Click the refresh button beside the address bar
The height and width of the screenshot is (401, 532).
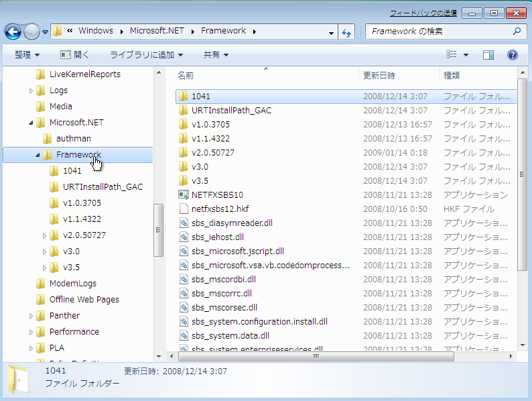coord(346,33)
